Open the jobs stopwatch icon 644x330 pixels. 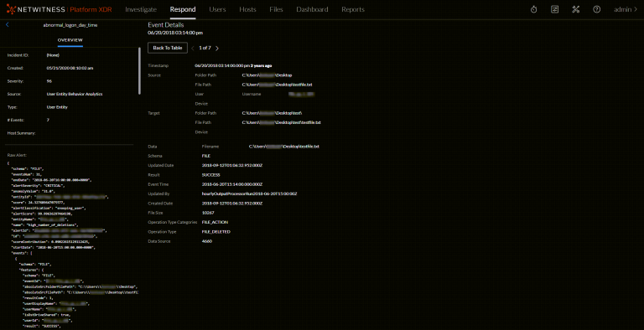(533, 9)
